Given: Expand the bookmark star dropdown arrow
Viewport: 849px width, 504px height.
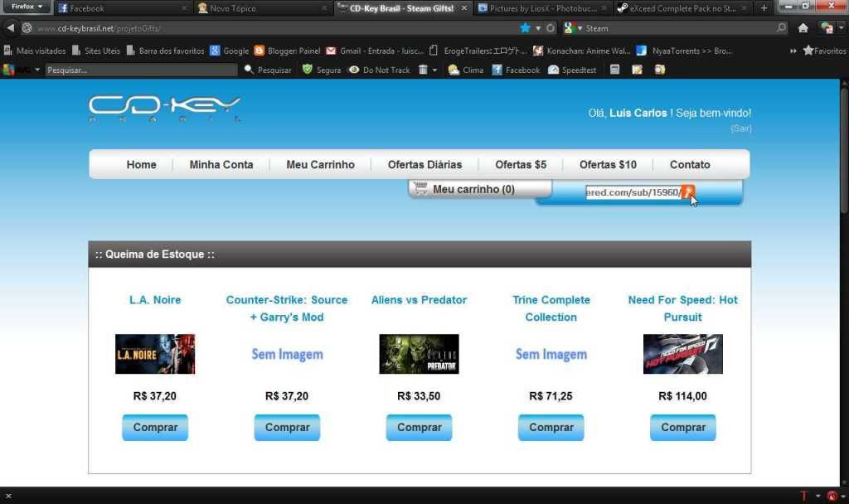Looking at the screenshot, I should click(x=537, y=28).
